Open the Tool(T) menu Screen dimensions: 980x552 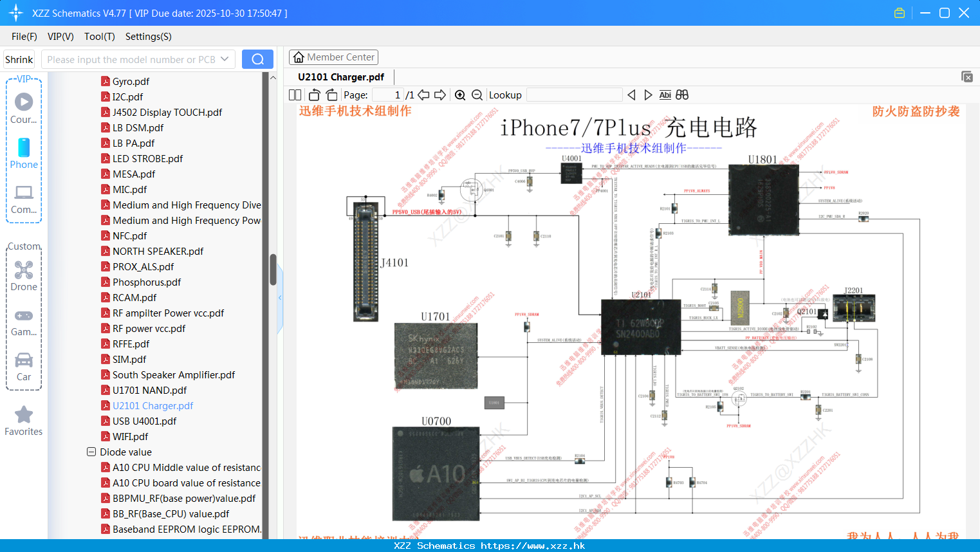point(100,37)
